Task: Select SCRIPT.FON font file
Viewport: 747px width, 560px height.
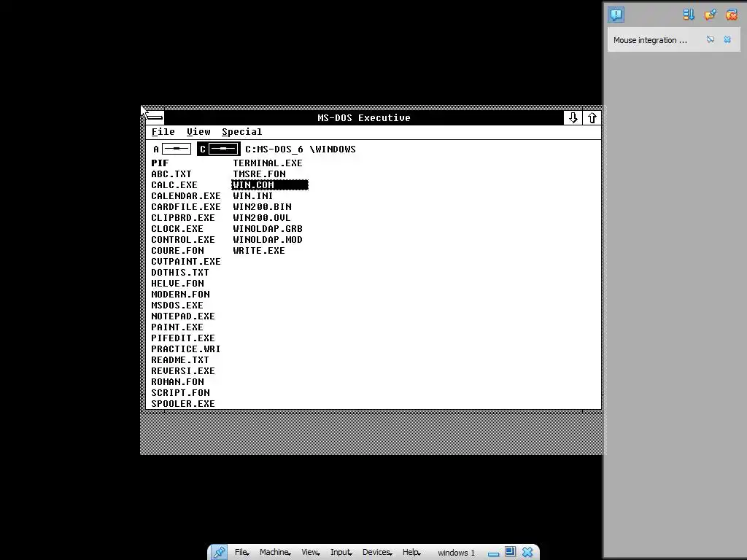Action: (181, 393)
